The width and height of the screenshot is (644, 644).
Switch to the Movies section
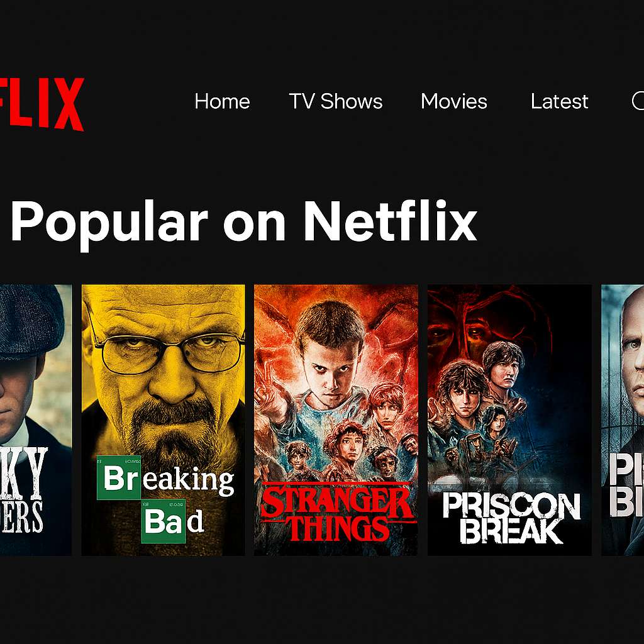454,101
